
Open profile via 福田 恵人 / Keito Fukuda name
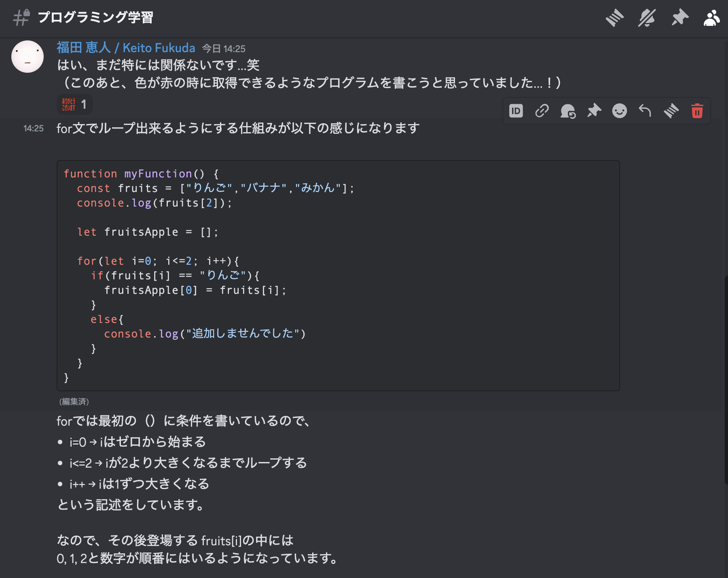(x=126, y=48)
